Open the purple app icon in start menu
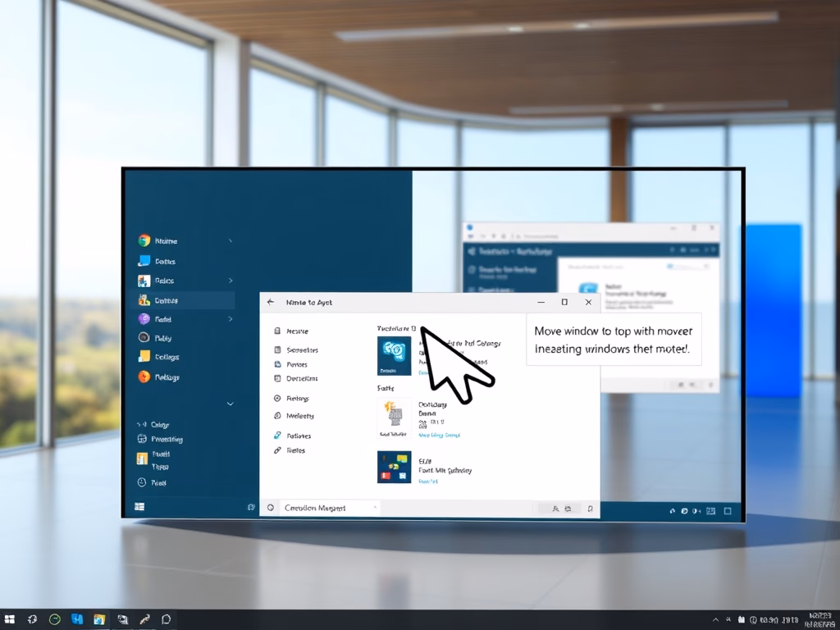The width and height of the screenshot is (840, 630). [x=144, y=319]
